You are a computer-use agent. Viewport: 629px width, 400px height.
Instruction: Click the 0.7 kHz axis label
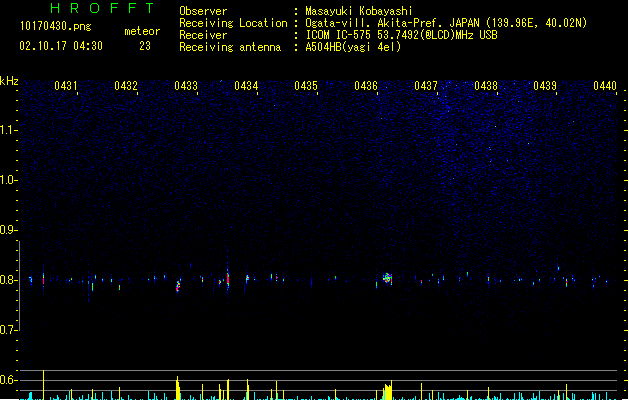coord(8,330)
